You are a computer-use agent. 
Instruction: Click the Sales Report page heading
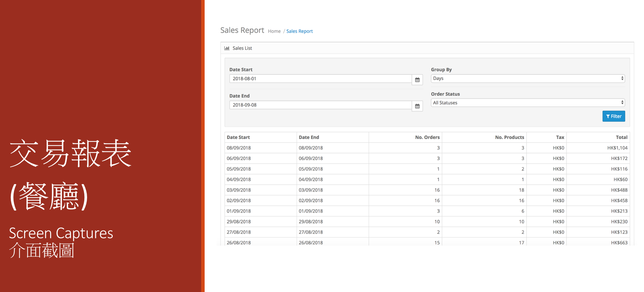coord(242,30)
